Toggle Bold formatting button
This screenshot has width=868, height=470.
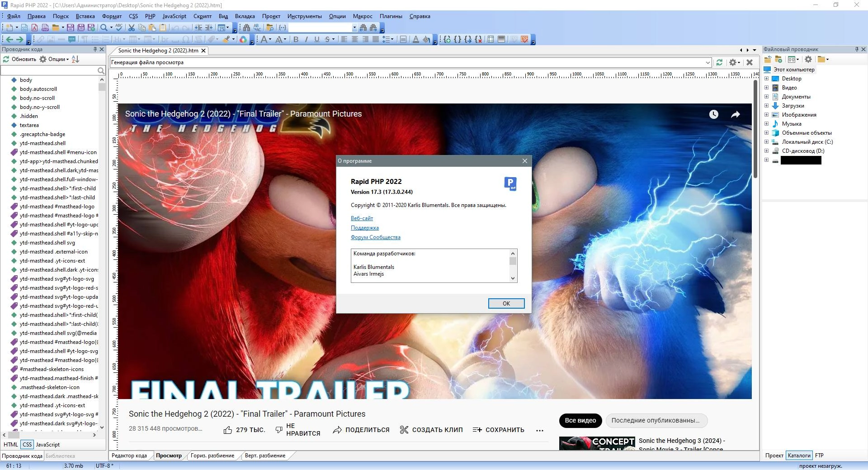coord(296,39)
